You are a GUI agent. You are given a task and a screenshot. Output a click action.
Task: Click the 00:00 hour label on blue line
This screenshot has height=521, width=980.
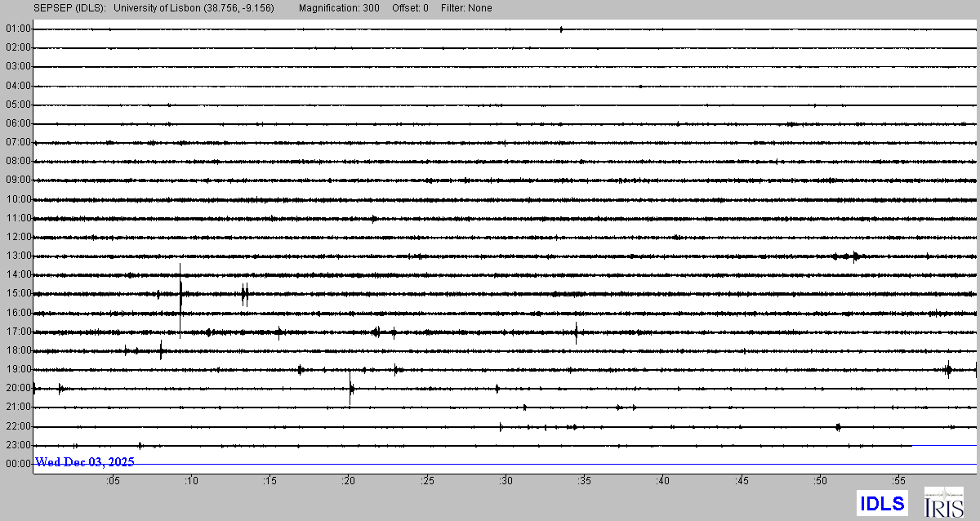point(18,464)
